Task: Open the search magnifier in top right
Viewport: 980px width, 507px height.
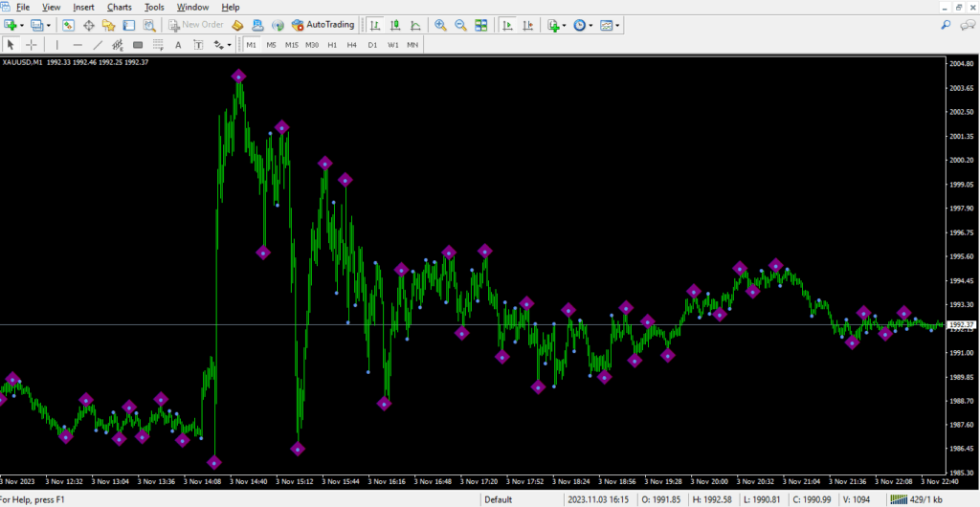Action: coord(945,25)
